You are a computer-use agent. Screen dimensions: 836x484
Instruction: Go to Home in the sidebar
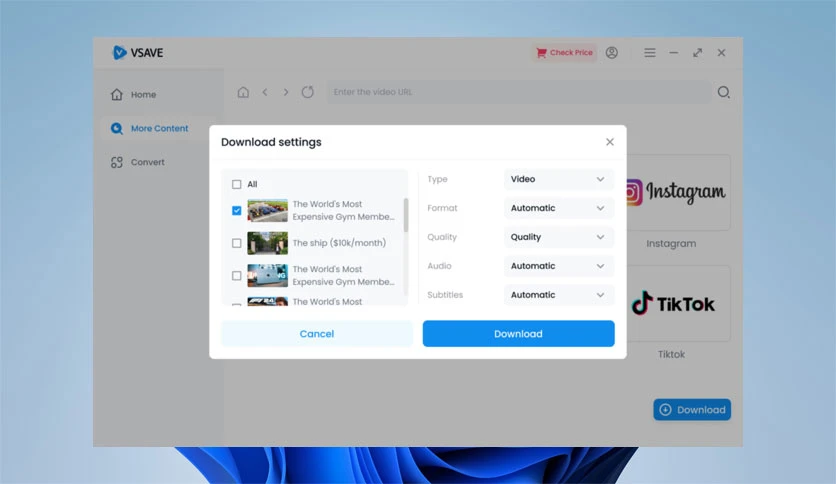click(x=134, y=94)
